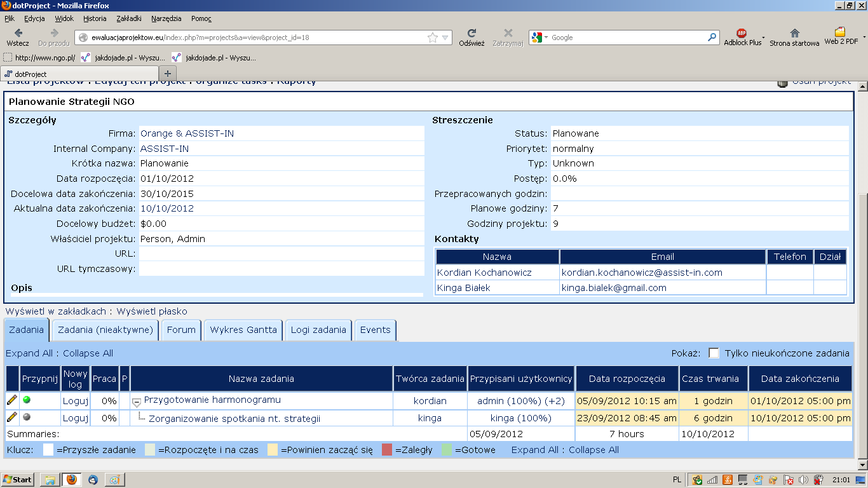Image resolution: width=868 pixels, height=488 pixels.
Task: Open Thunderbird from the taskbar
Action: click(93, 480)
